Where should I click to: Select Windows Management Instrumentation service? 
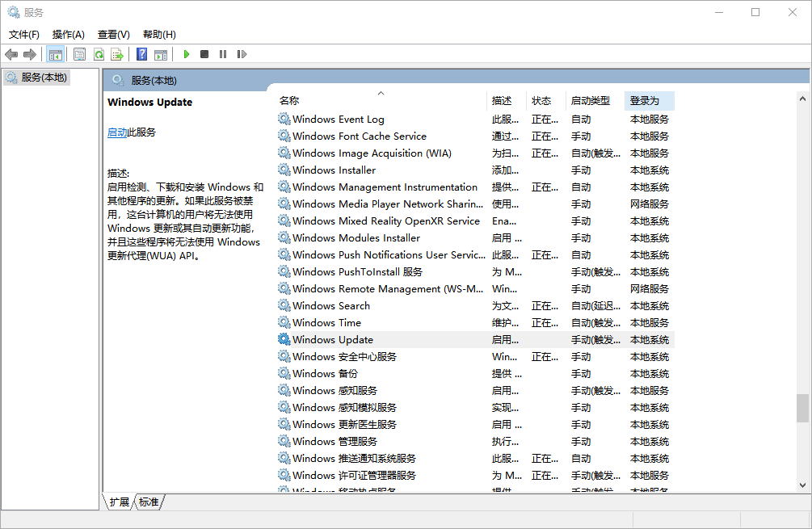click(x=475, y=187)
